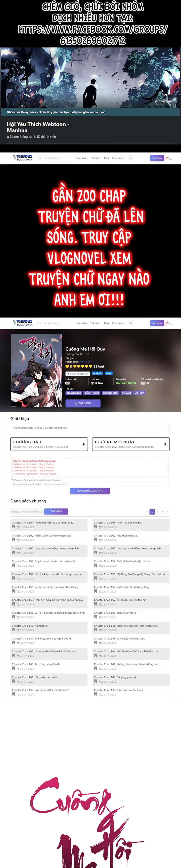This screenshot has width=181, height=868.
Task: Click bookmark icon under Chapter Chap 164
Action: [x=13, y=527]
